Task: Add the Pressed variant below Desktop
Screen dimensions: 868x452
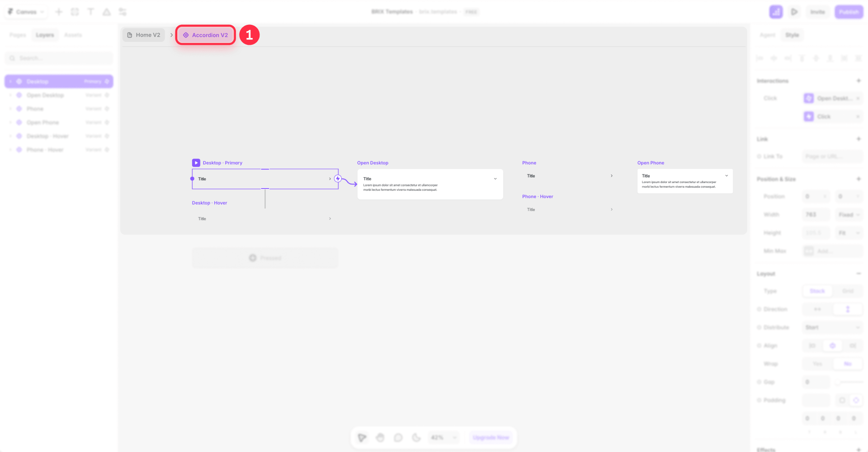Action: [x=265, y=258]
